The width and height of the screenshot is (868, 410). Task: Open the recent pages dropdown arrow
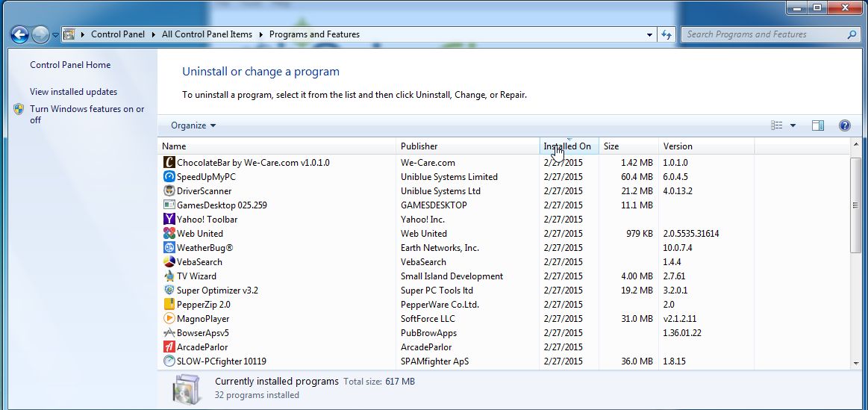point(55,35)
